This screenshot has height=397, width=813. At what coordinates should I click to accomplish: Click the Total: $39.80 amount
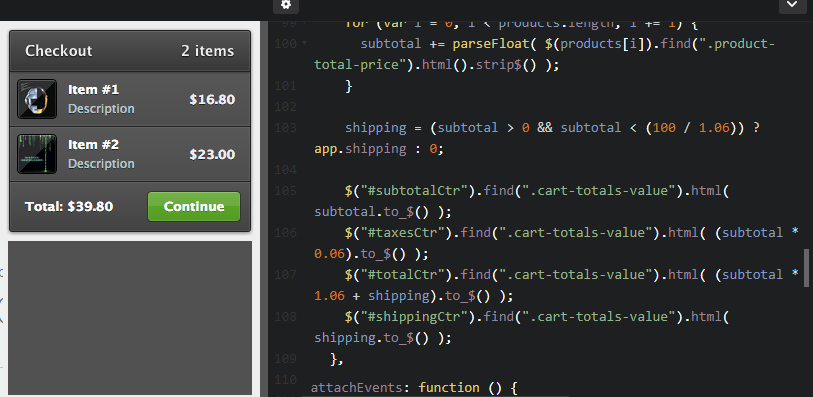coord(69,207)
